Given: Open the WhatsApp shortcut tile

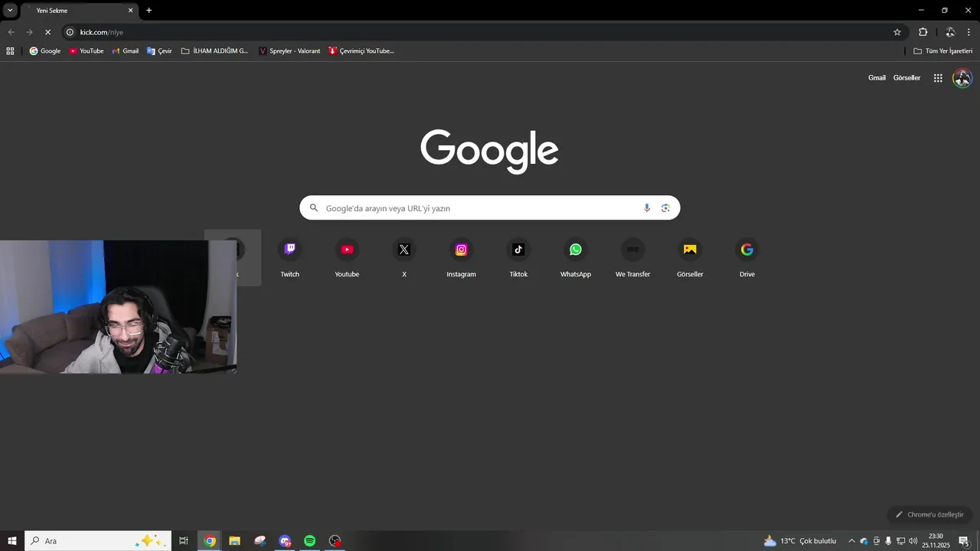Looking at the screenshot, I should [576, 258].
